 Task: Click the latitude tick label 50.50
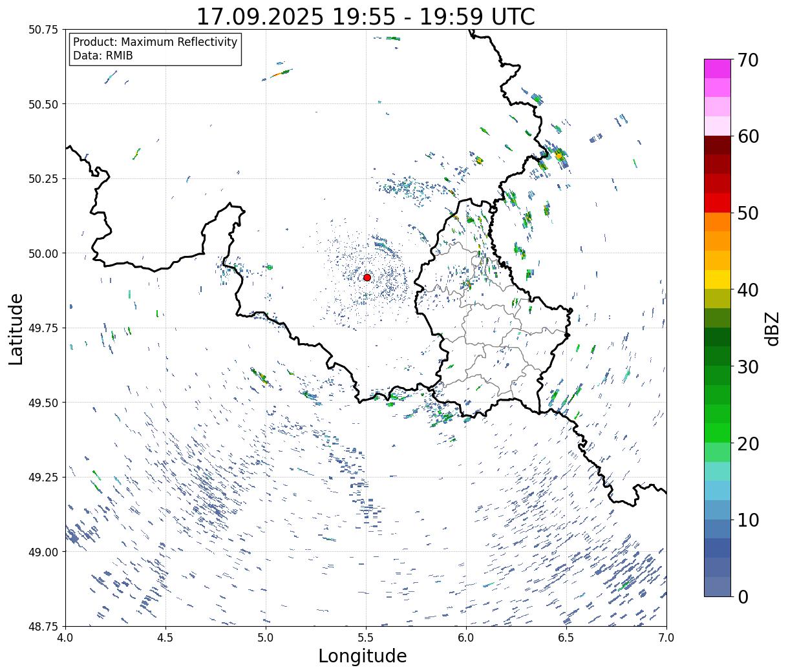pos(43,104)
